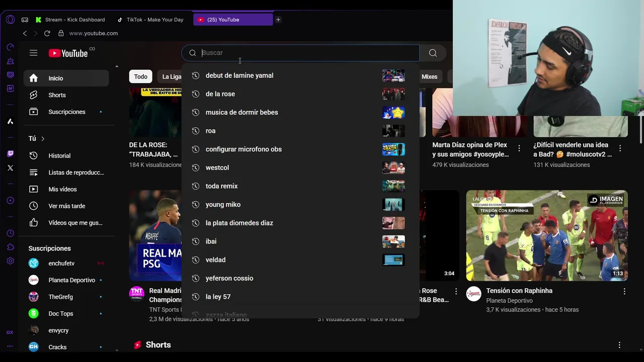The height and width of the screenshot is (362, 644).
Task: Open X (Twitter) in Opera sidebar
Action: click(10, 168)
